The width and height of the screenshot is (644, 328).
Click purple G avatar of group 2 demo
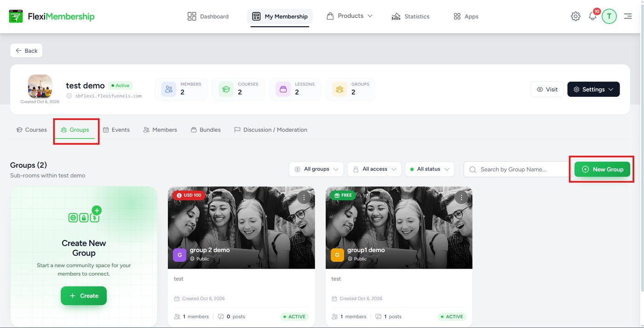pyautogui.click(x=179, y=255)
